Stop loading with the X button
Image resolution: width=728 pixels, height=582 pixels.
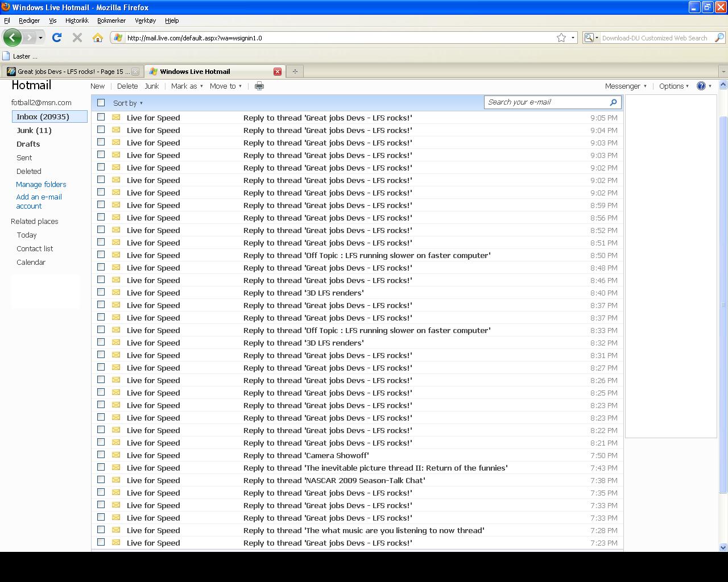77,38
